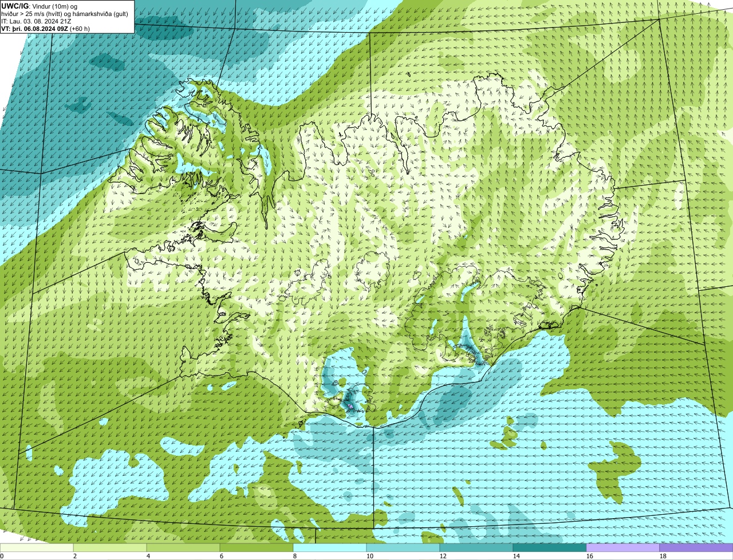
Task: Select the "VT: þri. 06.08.2024 09Z (+60 h)" line
Action: 46,29
